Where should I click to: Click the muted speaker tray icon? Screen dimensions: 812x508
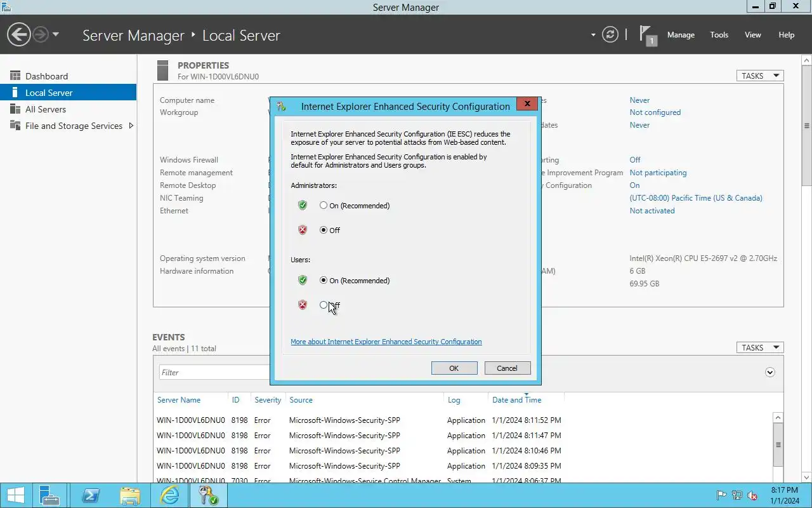click(x=753, y=495)
